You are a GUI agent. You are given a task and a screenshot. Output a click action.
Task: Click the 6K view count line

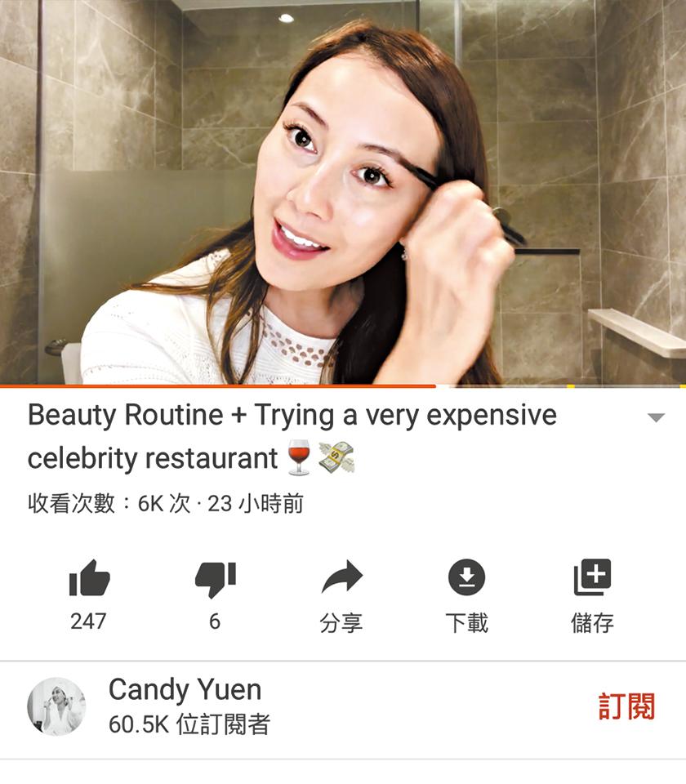coord(166,504)
